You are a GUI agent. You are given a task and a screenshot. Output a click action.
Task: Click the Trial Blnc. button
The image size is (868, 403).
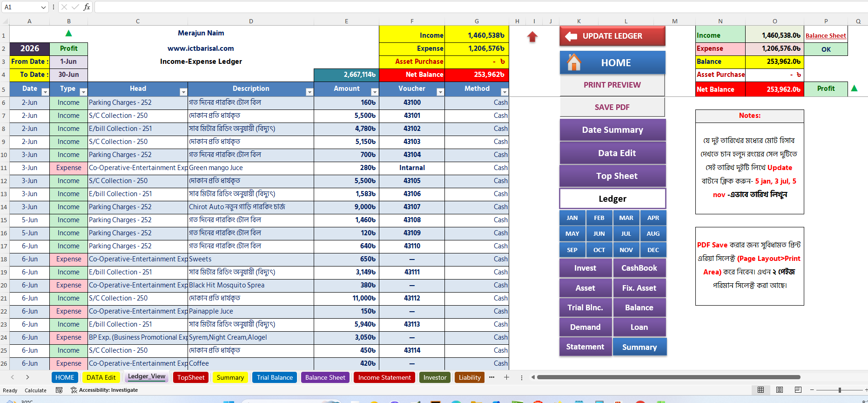pos(585,307)
